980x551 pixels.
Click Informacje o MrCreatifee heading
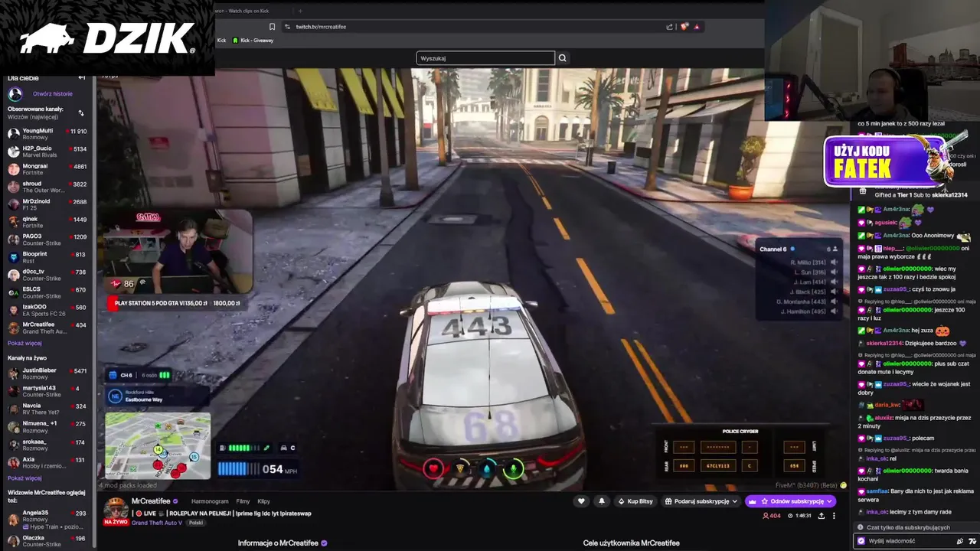278,543
